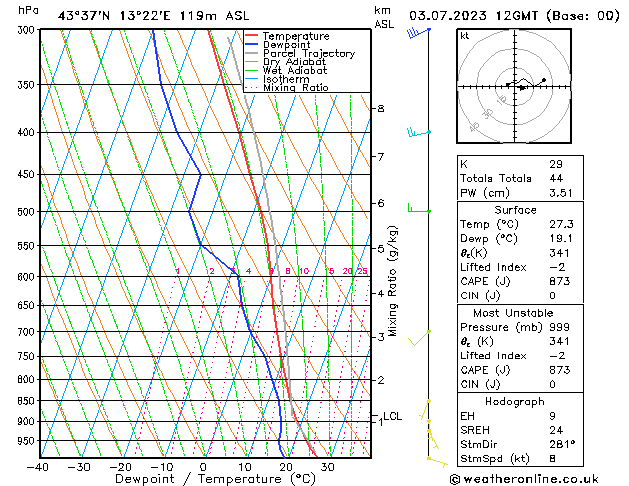Click the lowest yellow wind barb at the surface
629x486 pixels.
(x=438, y=459)
